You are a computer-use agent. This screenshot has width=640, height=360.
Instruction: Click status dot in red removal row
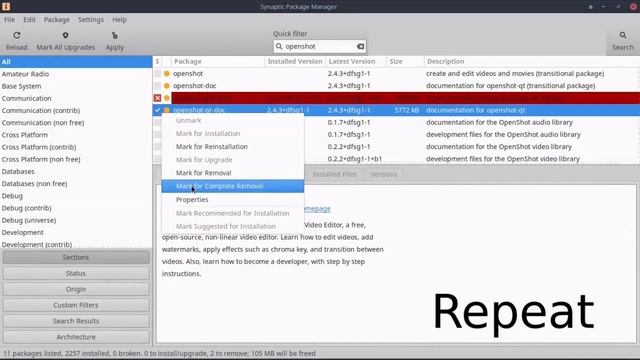pyautogui.click(x=167, y=98)
